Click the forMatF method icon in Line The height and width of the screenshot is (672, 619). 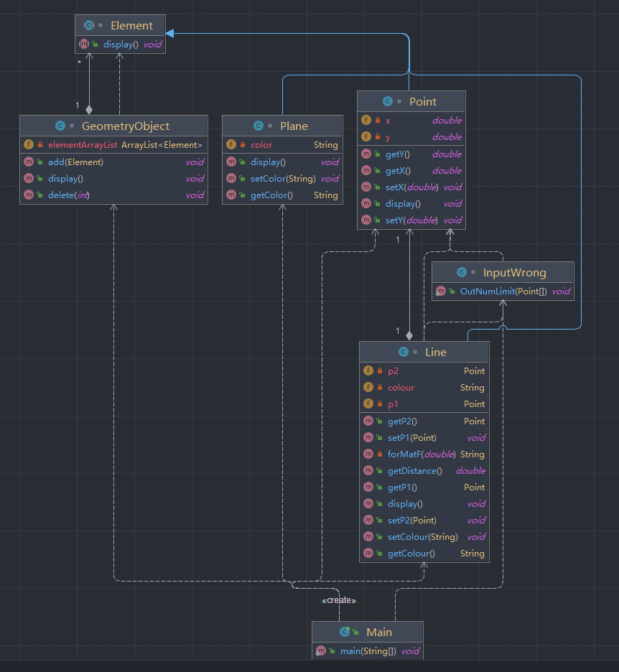[368, 454]
